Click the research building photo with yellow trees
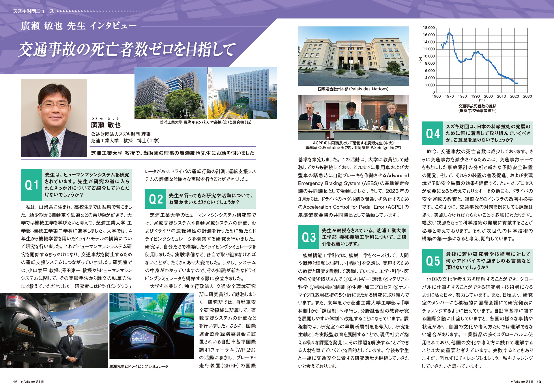Screen dimensions: 554x392 tap(242, 93)
